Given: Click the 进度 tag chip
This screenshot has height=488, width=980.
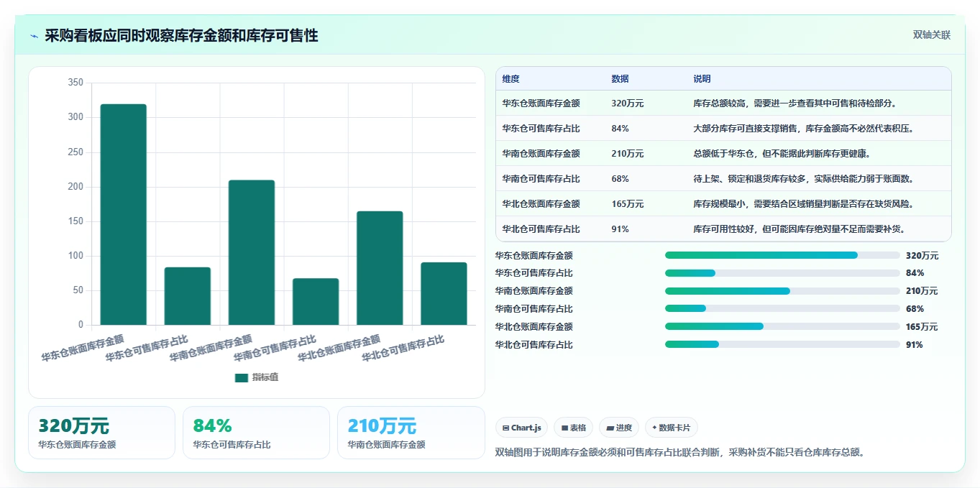Looking at the screenshot, I should click(619, 428).
